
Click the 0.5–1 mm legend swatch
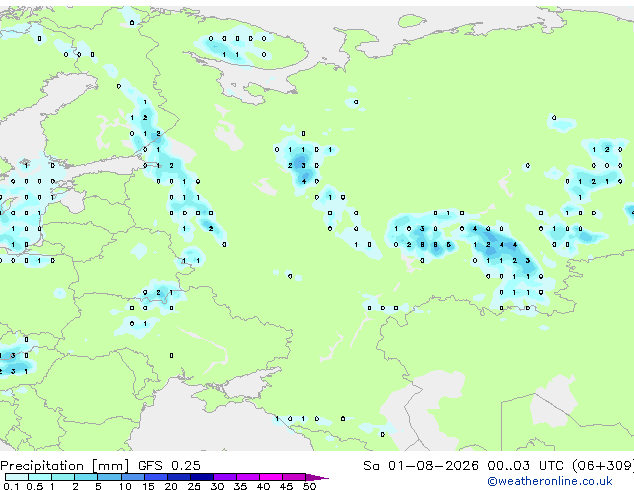coord(40,477)
